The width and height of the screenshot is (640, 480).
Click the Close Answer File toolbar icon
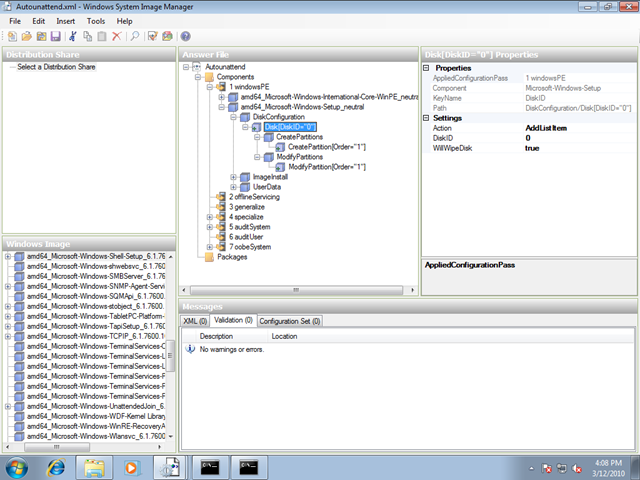coord(41,36)
